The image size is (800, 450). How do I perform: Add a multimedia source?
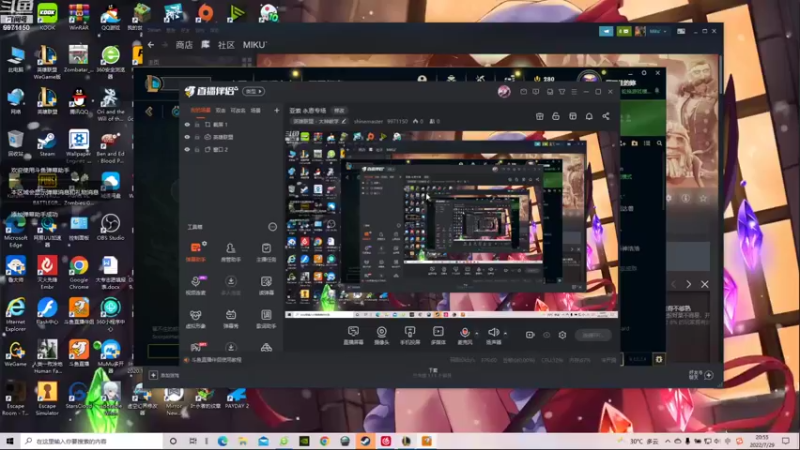438,335
